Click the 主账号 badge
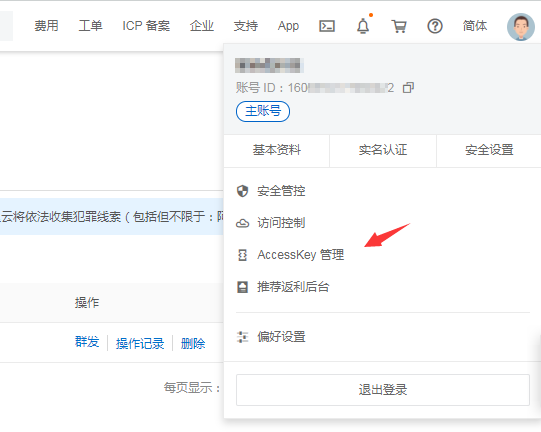This screenshot has height=432, width=541. tap(263, 111)
